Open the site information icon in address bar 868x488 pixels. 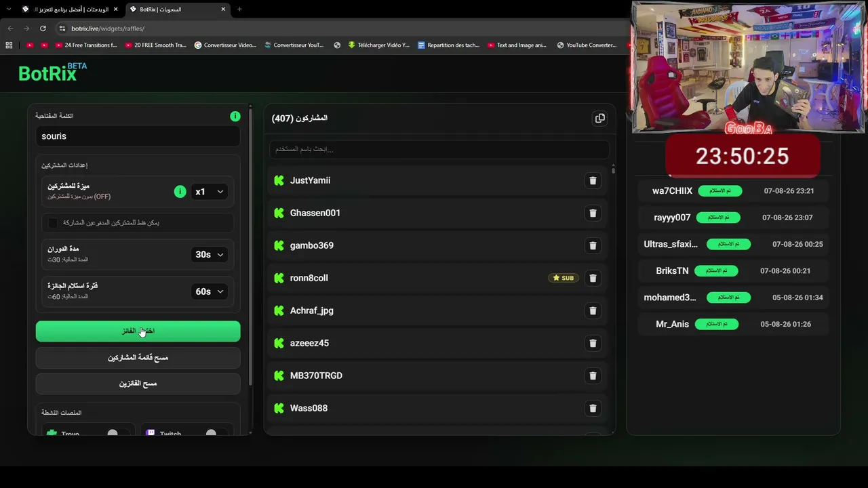62,28
